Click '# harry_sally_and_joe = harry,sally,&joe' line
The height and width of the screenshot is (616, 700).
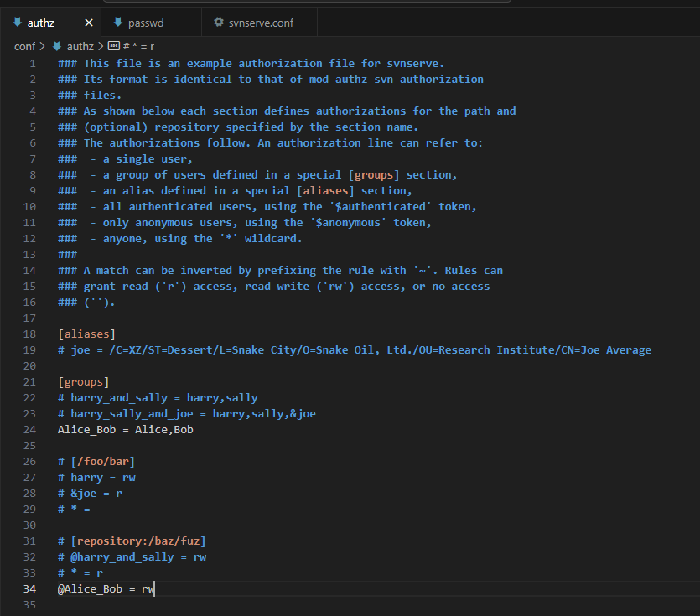[x=187, y=414]
